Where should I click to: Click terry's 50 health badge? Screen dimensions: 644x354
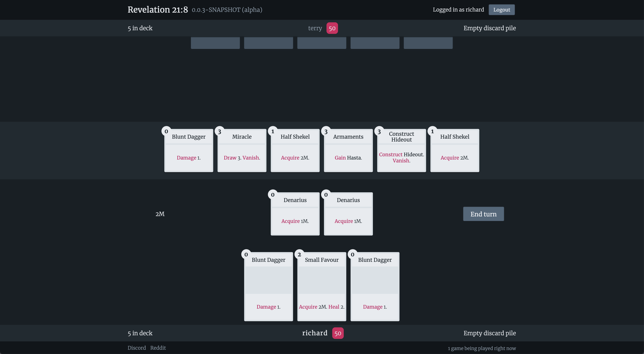332,28
